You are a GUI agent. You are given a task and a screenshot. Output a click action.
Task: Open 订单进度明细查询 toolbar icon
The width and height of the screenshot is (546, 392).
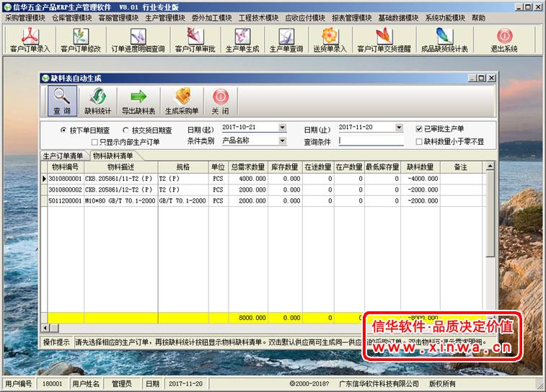point(138,40)
